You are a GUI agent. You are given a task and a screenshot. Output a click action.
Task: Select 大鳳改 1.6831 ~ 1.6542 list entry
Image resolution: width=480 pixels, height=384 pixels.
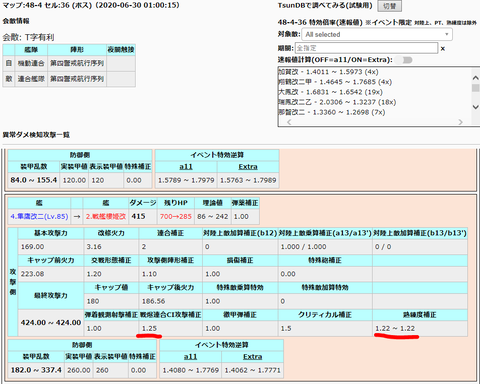pyautogui.click(x=330, y=92)
